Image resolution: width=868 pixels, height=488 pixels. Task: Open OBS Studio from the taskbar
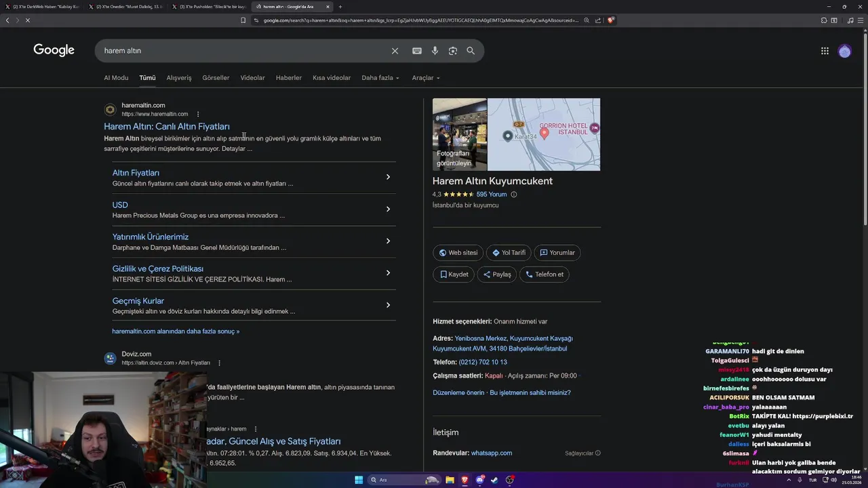(x=510, y=480)
